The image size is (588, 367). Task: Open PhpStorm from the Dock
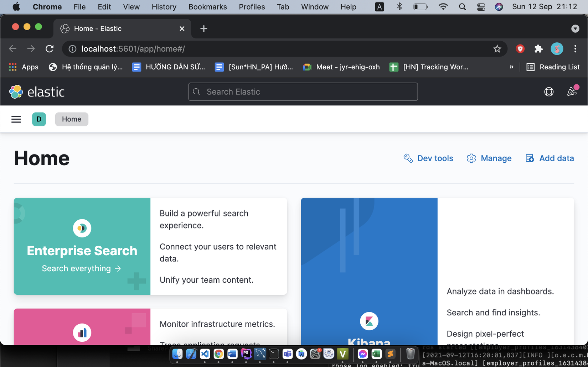click(x=246, y=354)
